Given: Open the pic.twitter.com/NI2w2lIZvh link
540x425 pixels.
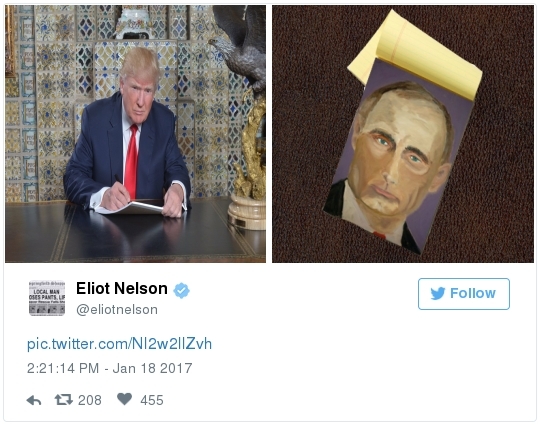Looking at the screenshot, I should pos(119,344).
